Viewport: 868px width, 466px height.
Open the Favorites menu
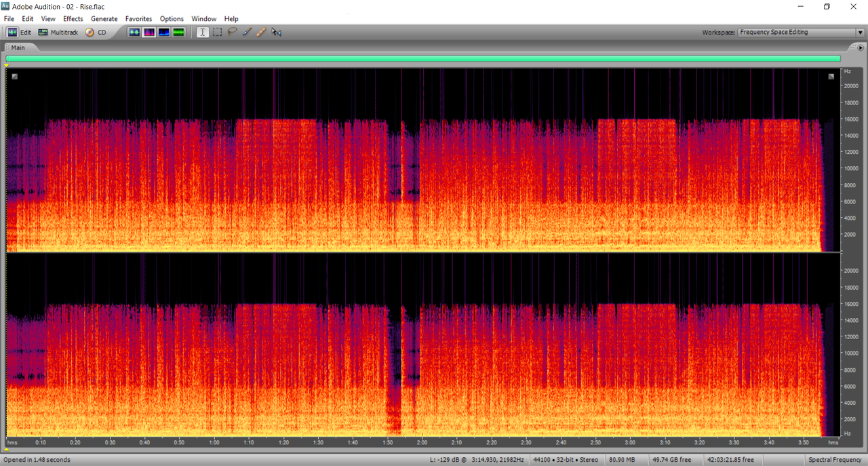coord(139,19)
